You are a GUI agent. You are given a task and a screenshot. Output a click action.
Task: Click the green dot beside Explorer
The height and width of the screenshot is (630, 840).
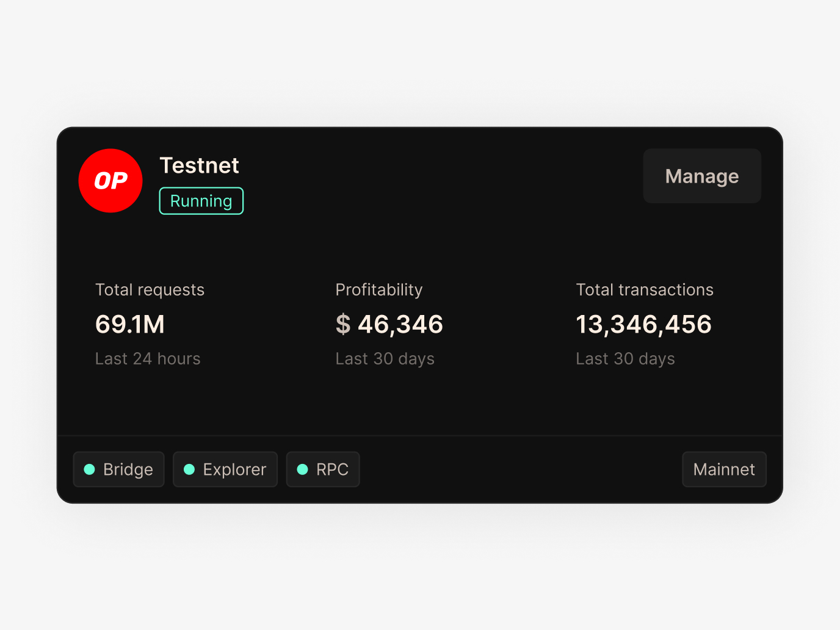[x=189, y=469]
